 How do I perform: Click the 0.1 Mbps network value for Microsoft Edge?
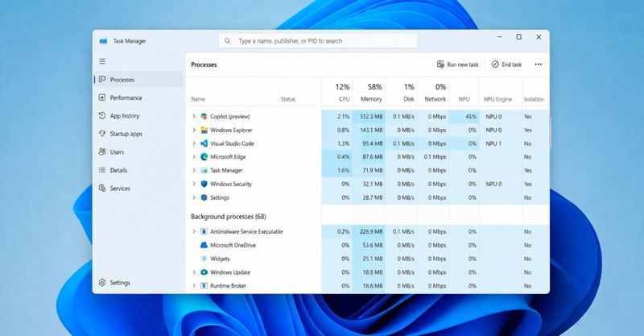click(435, 156)
